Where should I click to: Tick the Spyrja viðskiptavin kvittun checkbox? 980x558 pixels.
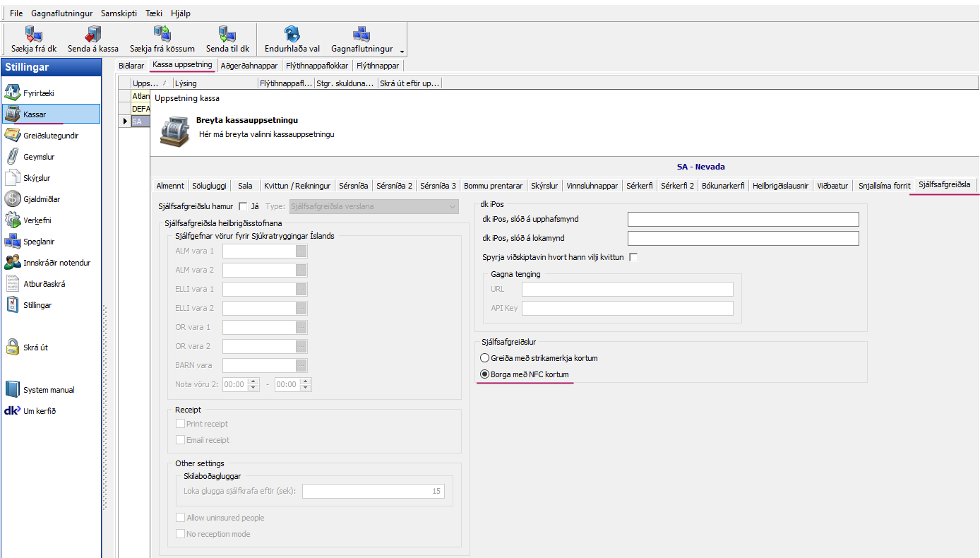pos(633,257)
